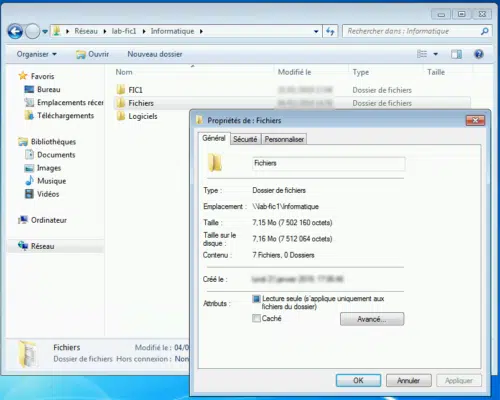Toggle the Lecture seule checkbox
The image size is (500, 400).
click(256, 299)
